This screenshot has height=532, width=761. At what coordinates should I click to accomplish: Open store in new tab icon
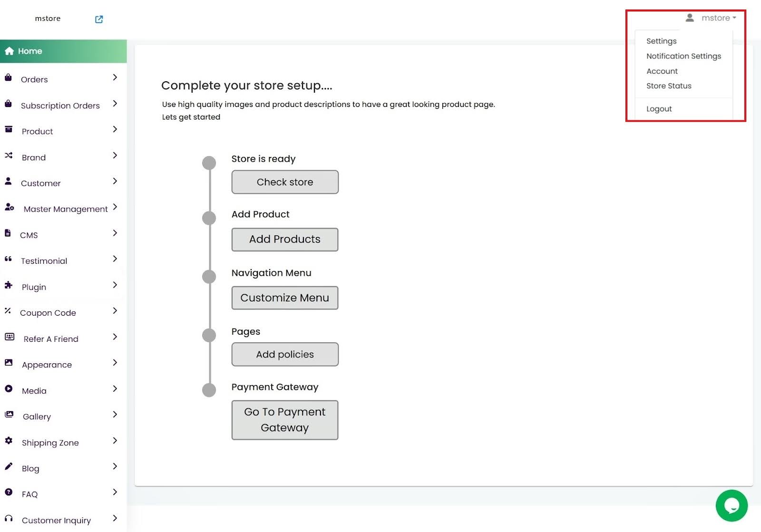coord(99,19)
